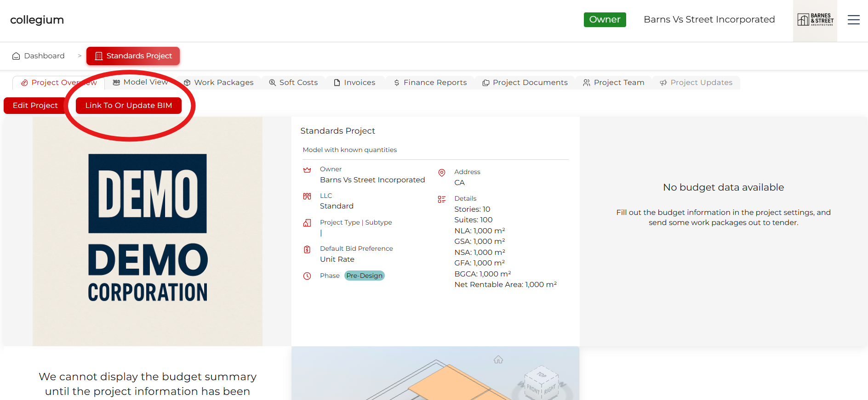Screen dimensions: 868x400
Task: Click the crown icon next to Owner
Action: pyautogui.click(x=307, y=170)
